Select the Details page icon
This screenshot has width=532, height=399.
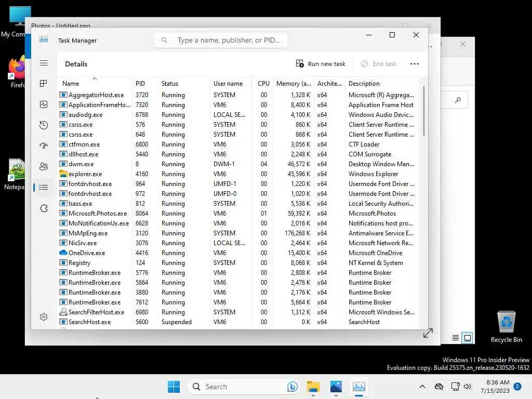pyautogui.click(x=44, y=187)
